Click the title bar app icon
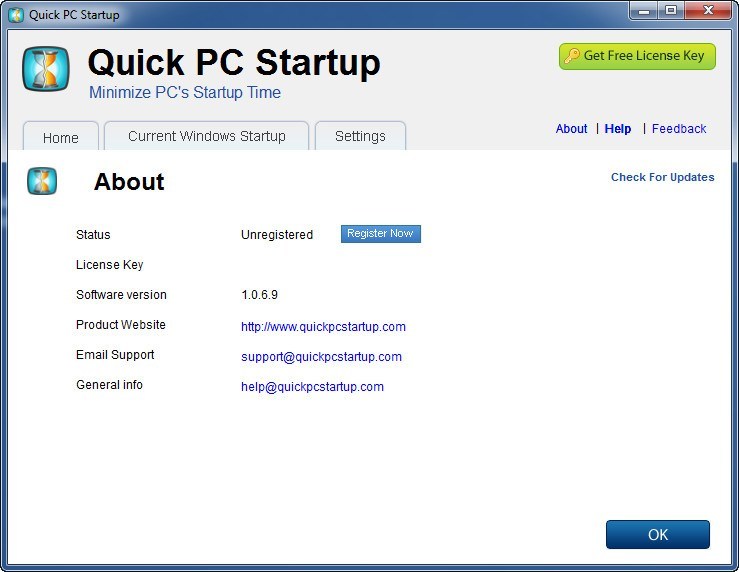This screenshot has height=572, width=739. 16,15
